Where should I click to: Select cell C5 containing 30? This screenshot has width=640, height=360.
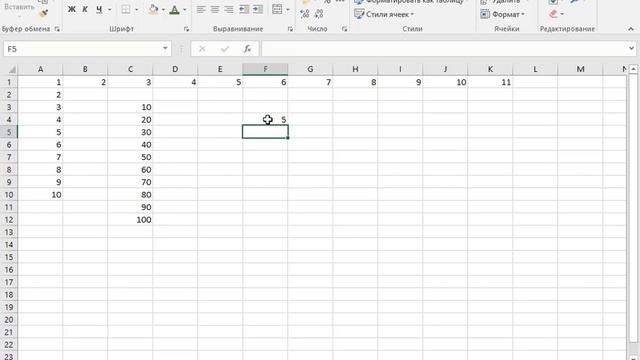(130, 132)
